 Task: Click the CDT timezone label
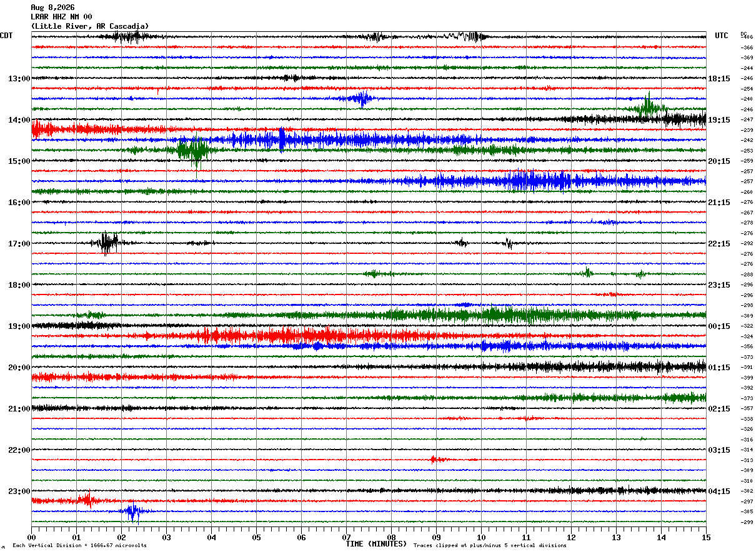(7, 36)
